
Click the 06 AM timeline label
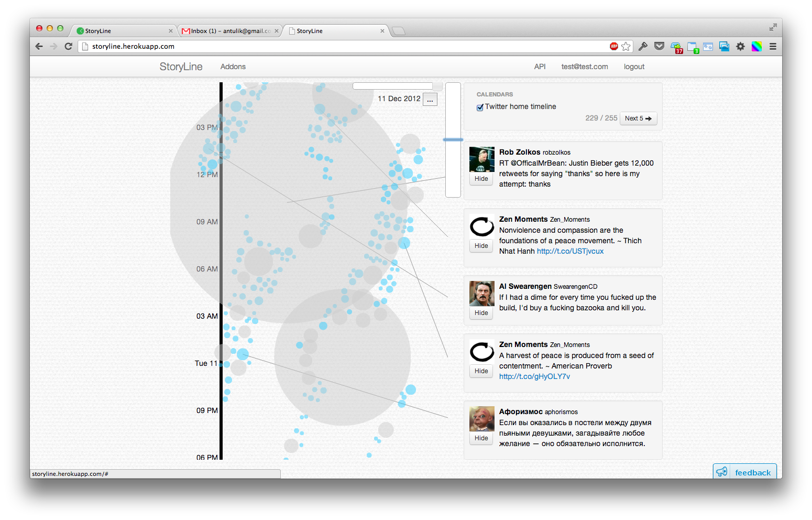(207, 269)
